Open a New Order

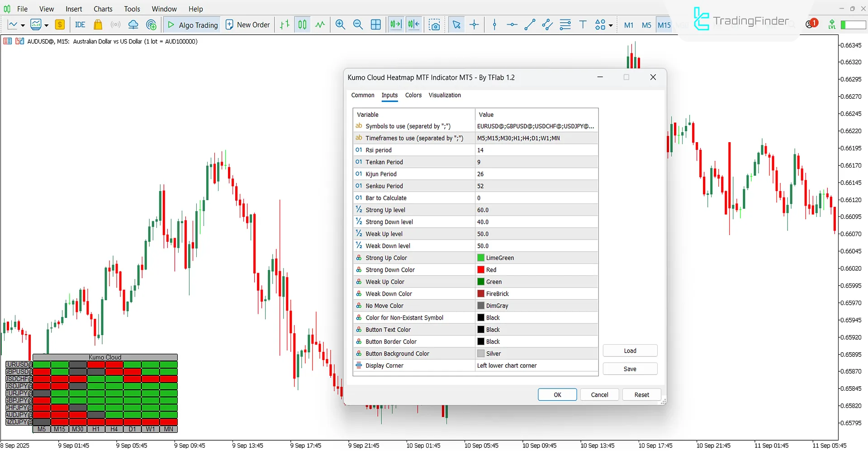tap(247, 24)
